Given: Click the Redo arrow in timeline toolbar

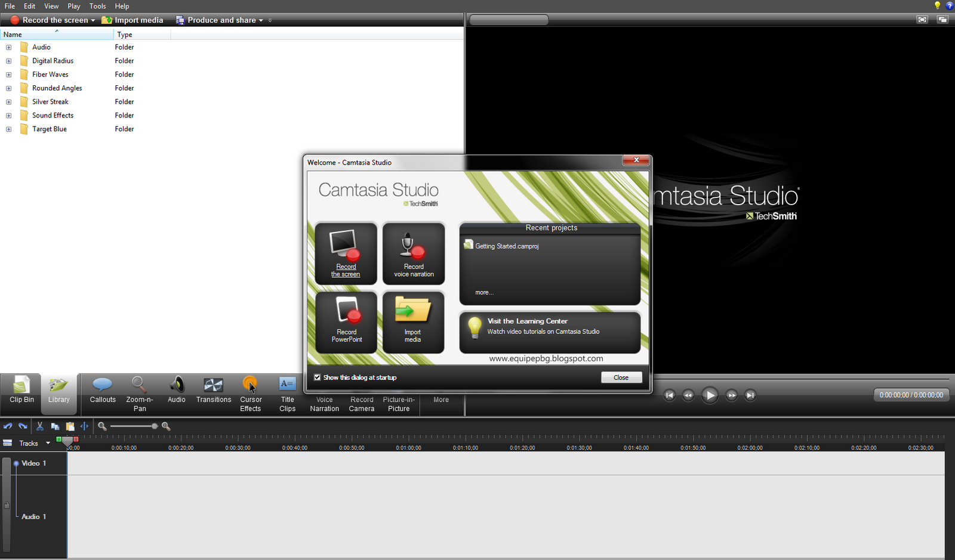Looking at the screenshot, I should pos(23,426).
